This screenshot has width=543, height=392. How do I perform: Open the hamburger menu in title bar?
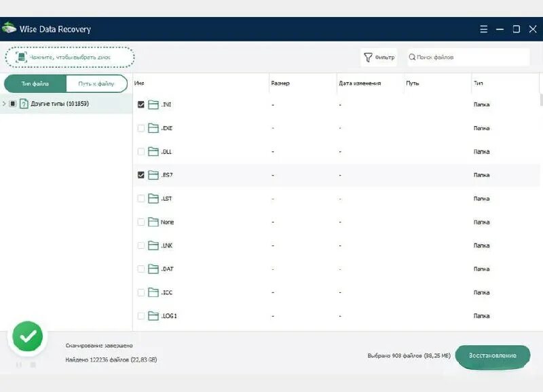point(484,29)
